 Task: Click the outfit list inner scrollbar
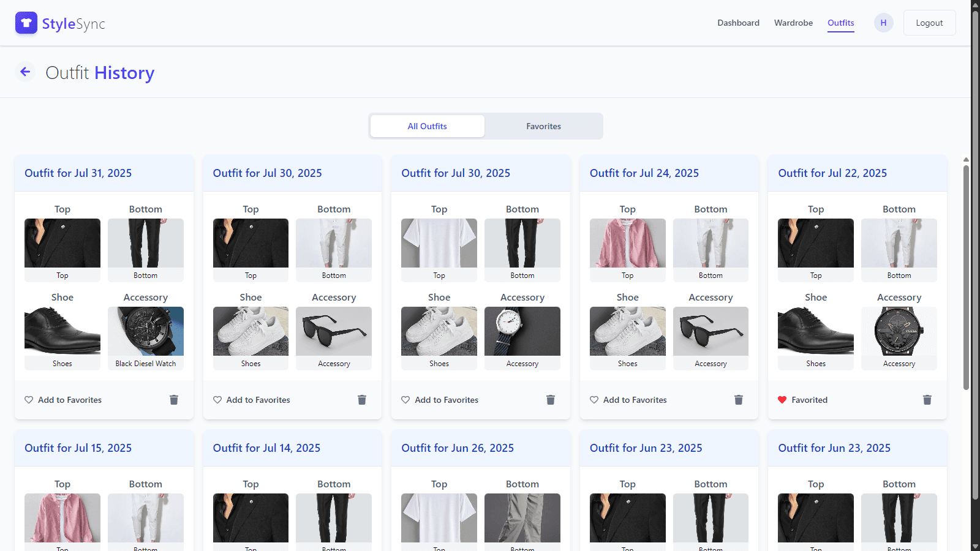tap(966, 279)
